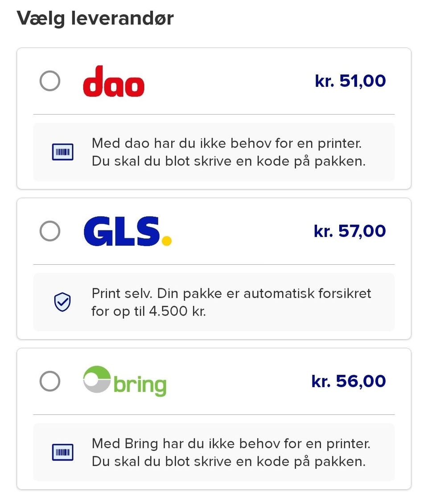Viewport: 428px width, 504px height.
Task: Select the dao delivery radio button
Action: coord(49,81)
